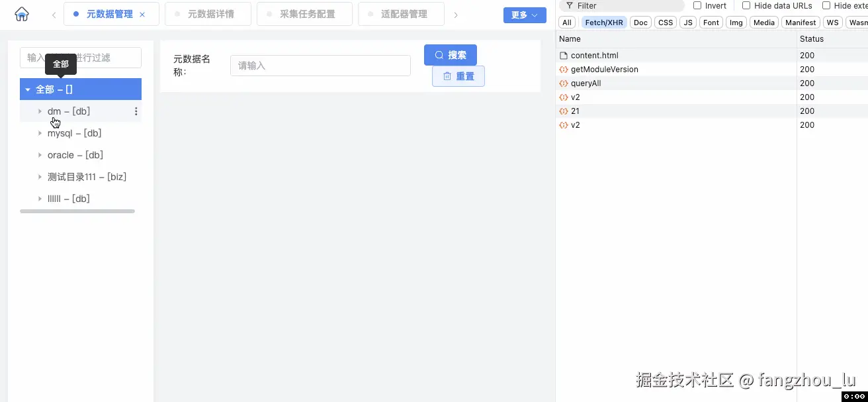Select the request named 21
Image resolution: width=868 pixels, height=402 pixels.
click(712, 111)
